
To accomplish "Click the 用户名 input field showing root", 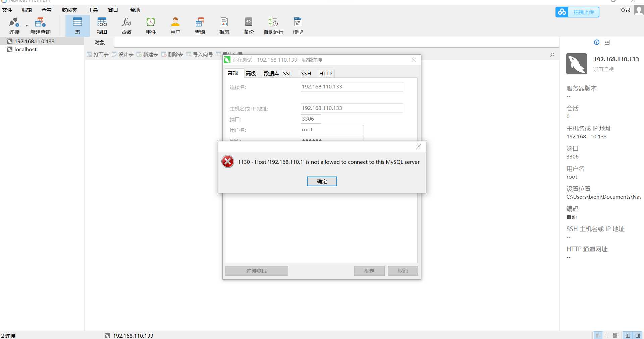I will (332, 130).
